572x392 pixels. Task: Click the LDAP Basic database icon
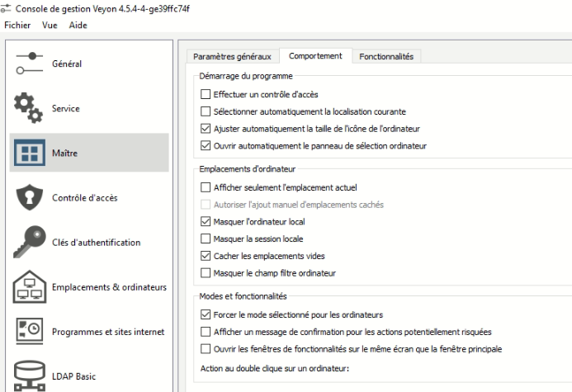[30, 375]
